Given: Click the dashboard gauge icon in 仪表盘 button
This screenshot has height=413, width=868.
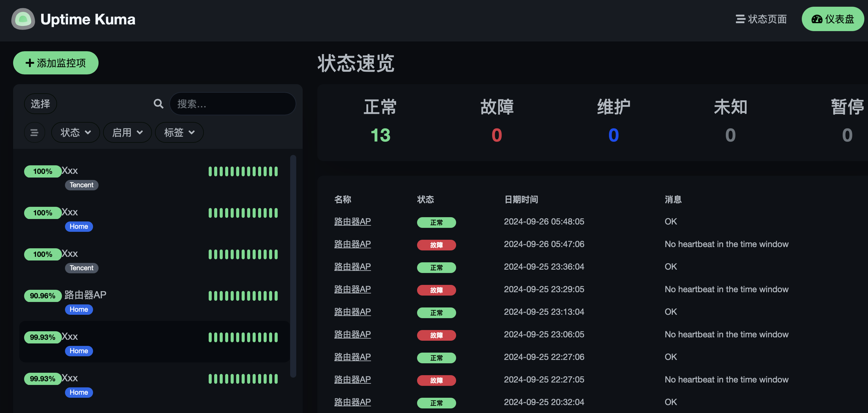Looking at the screenshot, I should click(817, 19).
